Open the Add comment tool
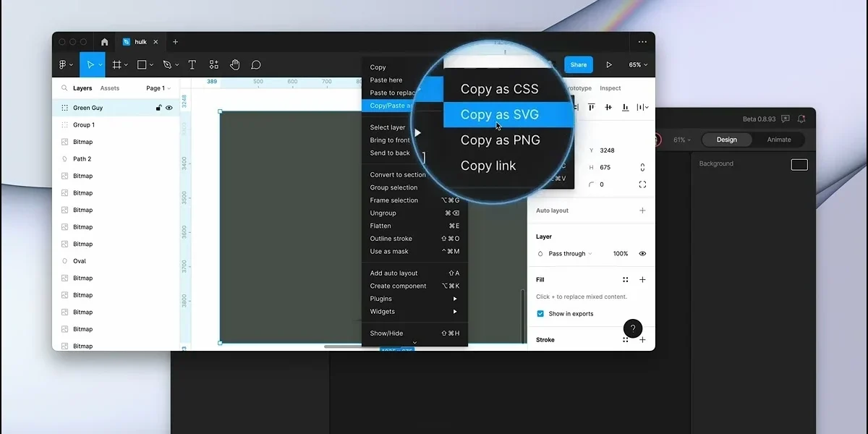 pyautogui.click(x=255, y=64)
